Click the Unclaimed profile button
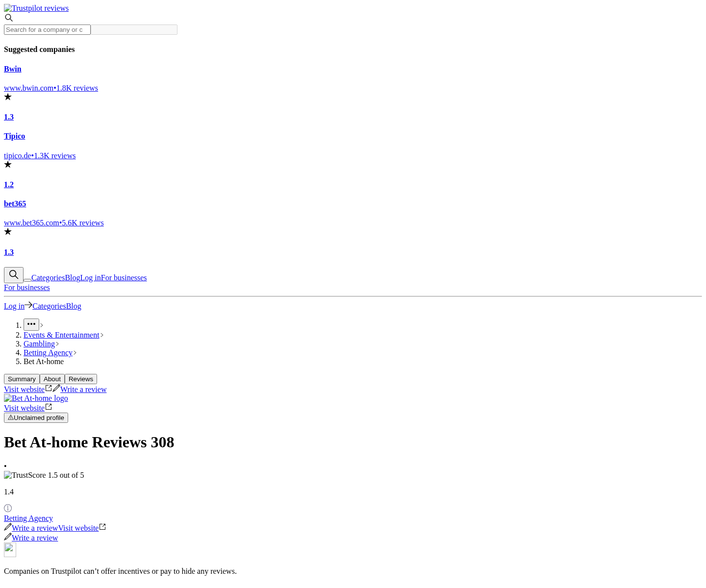Image resolution: width=706 pixels, height=588 pixels. pyautogui.click(x=36, y=418)
